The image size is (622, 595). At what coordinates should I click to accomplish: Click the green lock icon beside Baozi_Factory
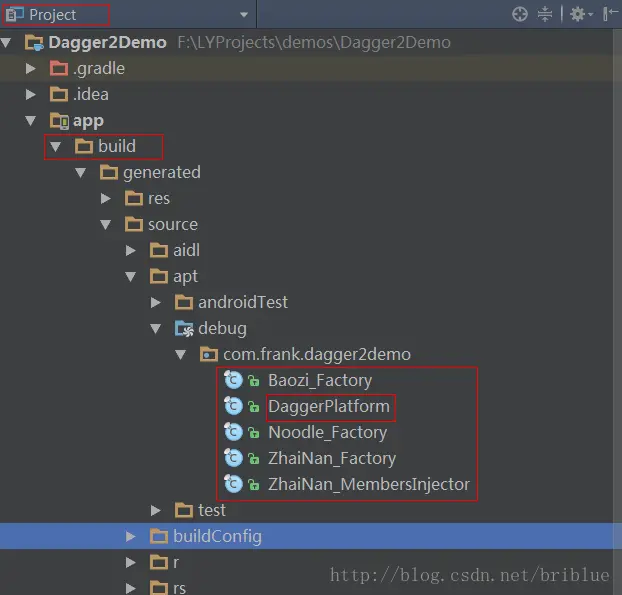point(254,381)
